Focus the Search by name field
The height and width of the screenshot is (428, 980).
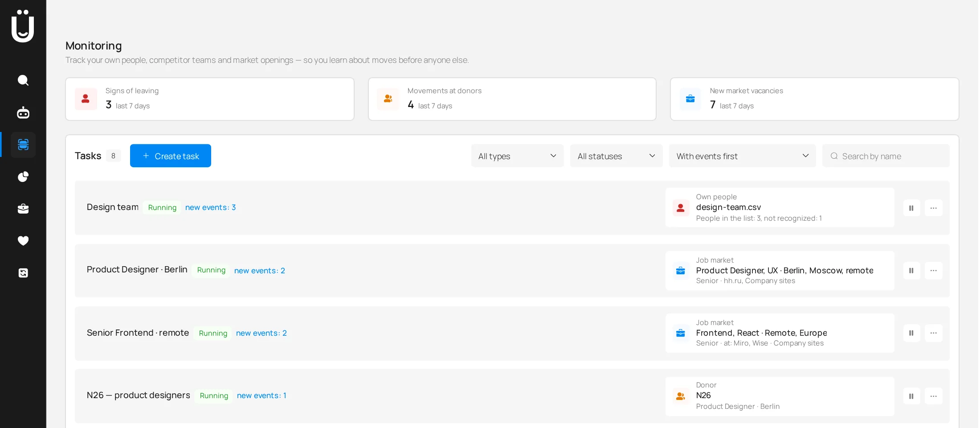pyautogui.click(x=886, y=156)
